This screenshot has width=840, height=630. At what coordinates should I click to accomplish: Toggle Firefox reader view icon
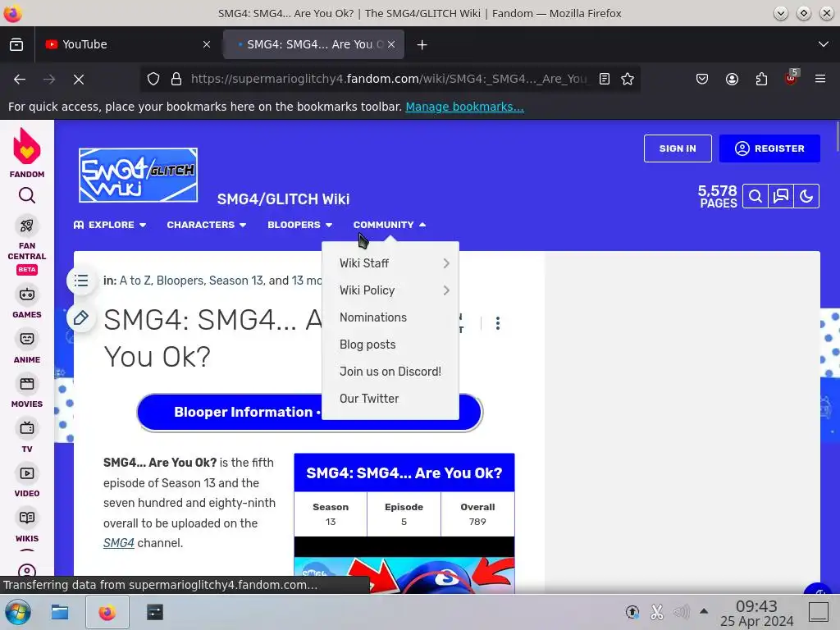605,79
